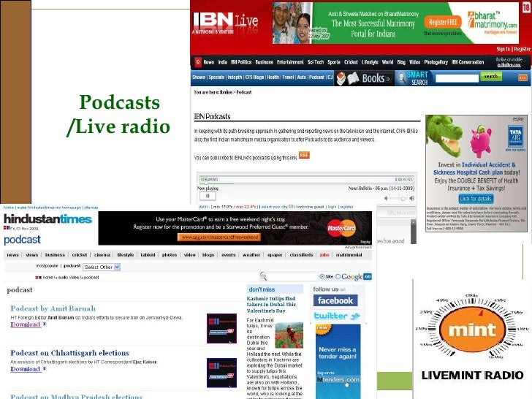
Task: Click the sitemap link on Hindustan Times
Action: (91, 208)
